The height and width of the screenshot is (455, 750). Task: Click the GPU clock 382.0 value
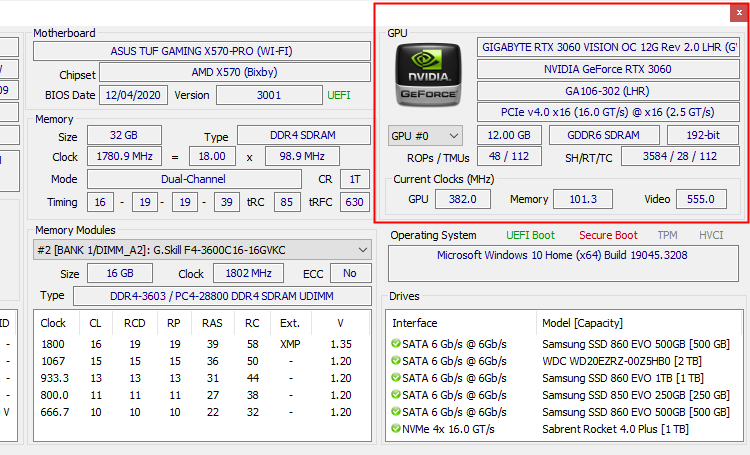point(462,199)
